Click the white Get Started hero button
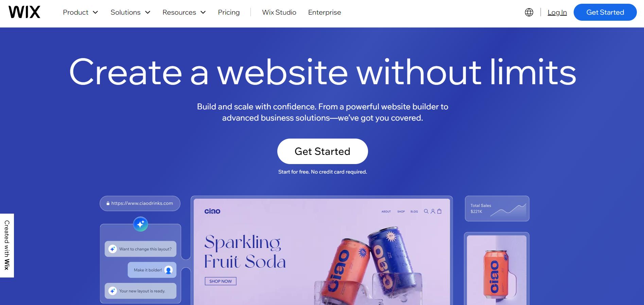 [x=323, y=151]
